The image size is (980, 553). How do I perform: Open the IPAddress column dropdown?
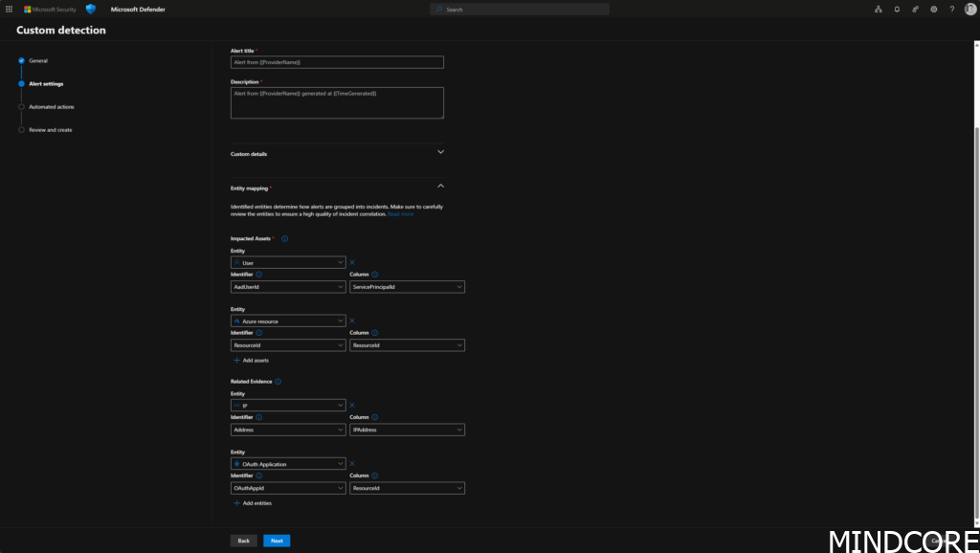(x=407, y=430)
